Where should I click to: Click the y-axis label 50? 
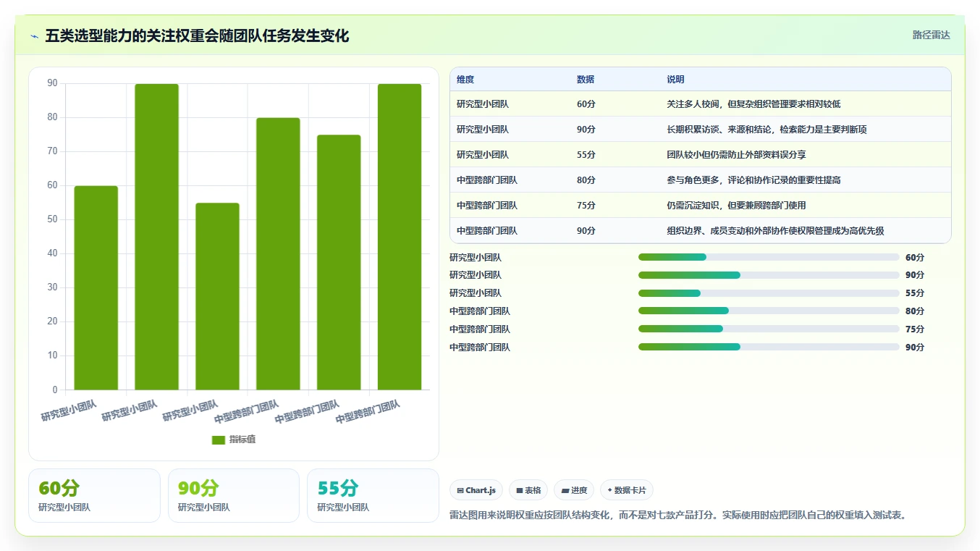52,219
